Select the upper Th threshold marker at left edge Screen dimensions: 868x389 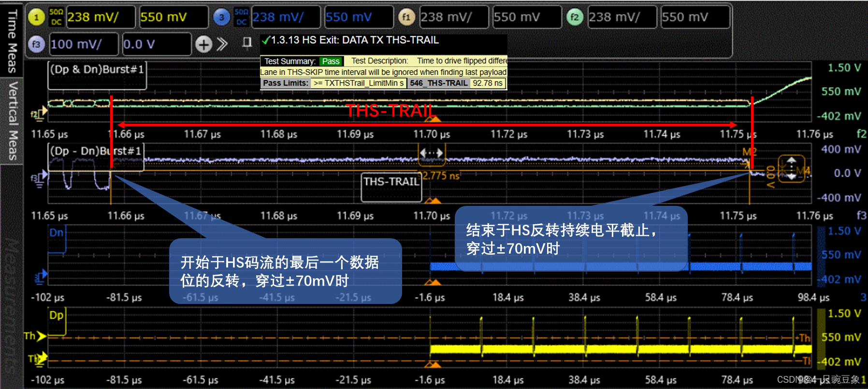tap(35, 336)
